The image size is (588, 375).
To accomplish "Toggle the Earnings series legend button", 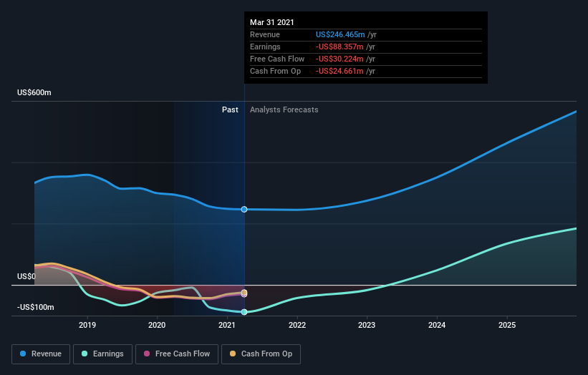I will [102, 354].
